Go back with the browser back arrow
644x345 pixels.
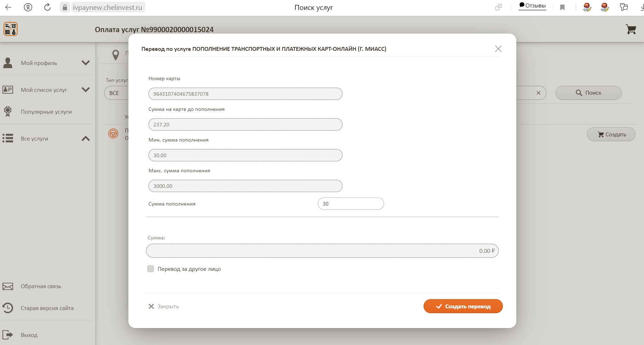coord(8,7)
